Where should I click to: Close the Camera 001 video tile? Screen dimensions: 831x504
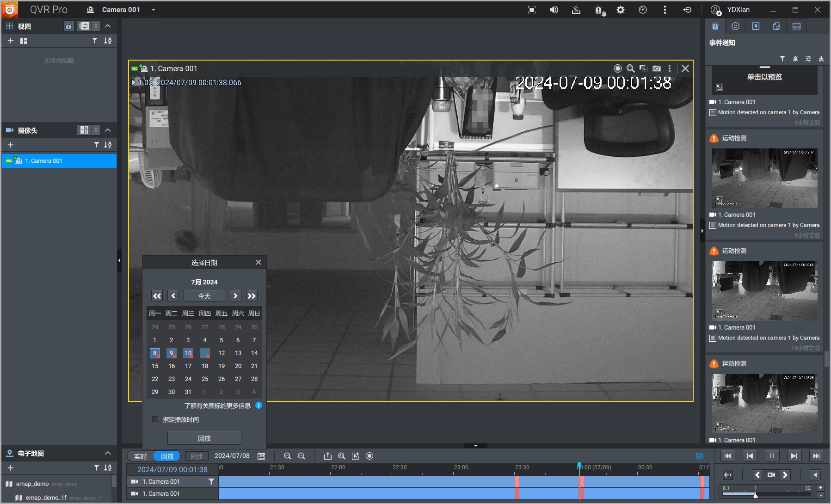tap(685, 68)
